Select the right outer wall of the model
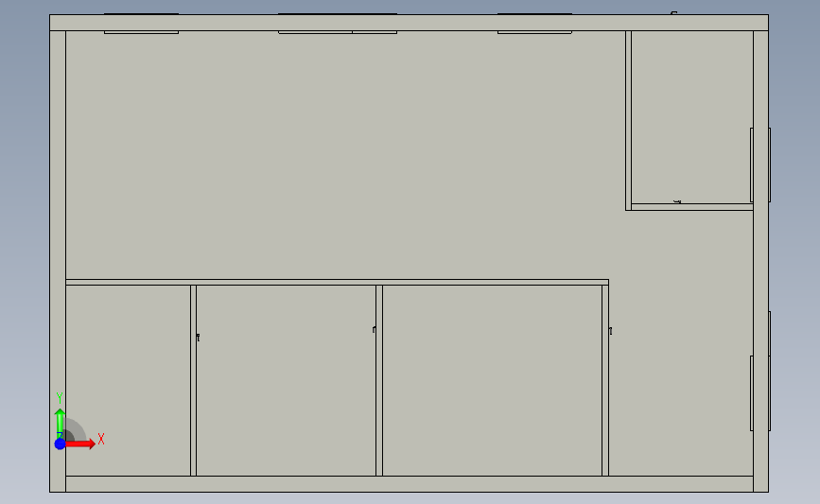The width and height of the screenshot is (820, 504). (761, 261)
